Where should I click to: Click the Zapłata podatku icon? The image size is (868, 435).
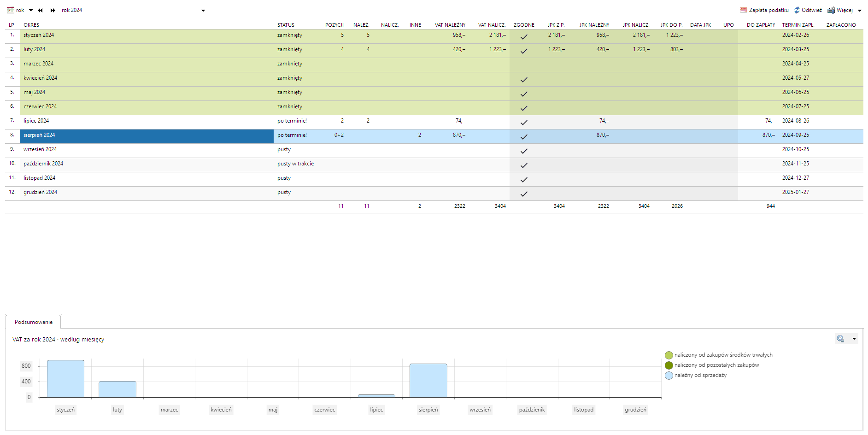pos(743,10)
